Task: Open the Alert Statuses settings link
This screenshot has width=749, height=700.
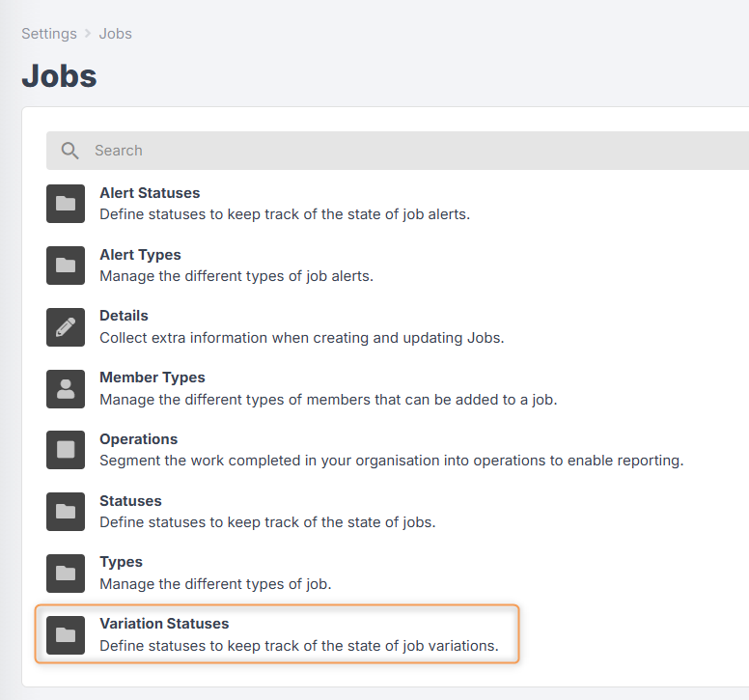Action: click(x=150, y=193)
